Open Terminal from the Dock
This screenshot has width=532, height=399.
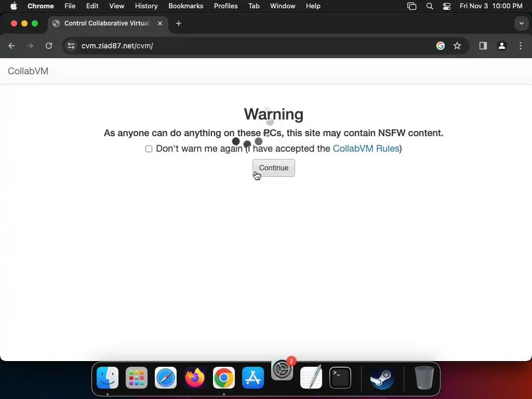click(x=340, y=378)
